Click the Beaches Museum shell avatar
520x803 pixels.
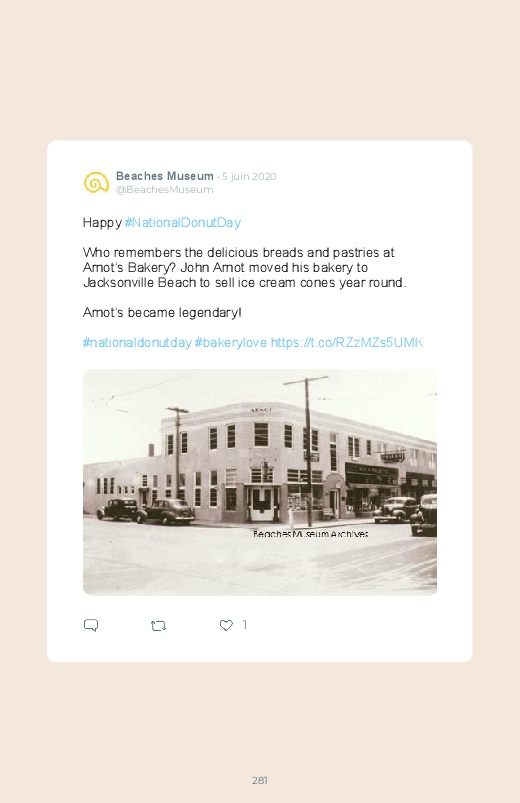(96, 183)
